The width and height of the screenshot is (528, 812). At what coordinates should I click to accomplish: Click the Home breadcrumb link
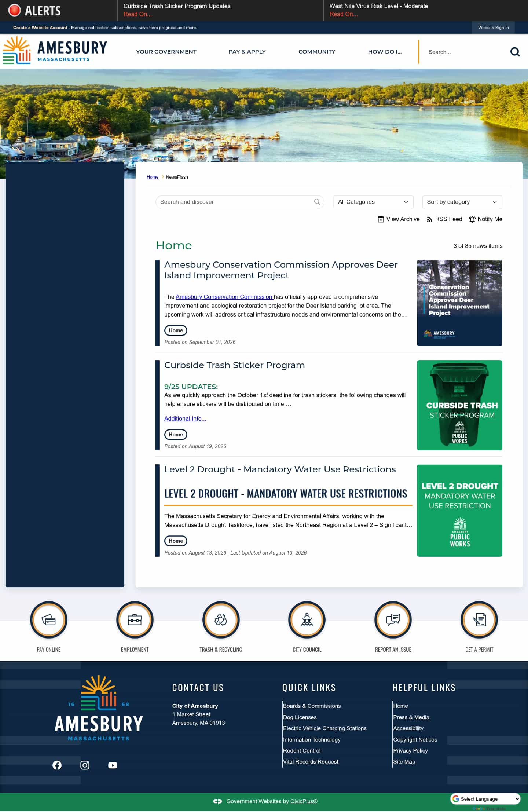click(x=153, y=177)
